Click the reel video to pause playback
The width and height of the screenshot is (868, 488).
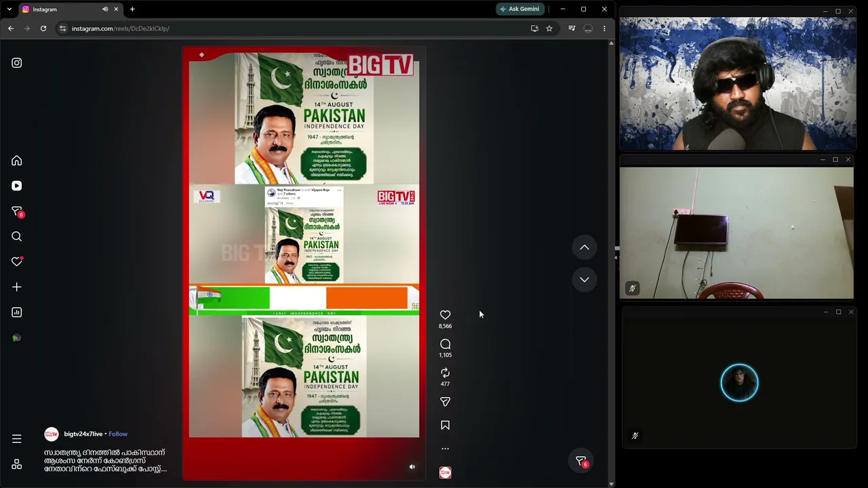(304, 263)
